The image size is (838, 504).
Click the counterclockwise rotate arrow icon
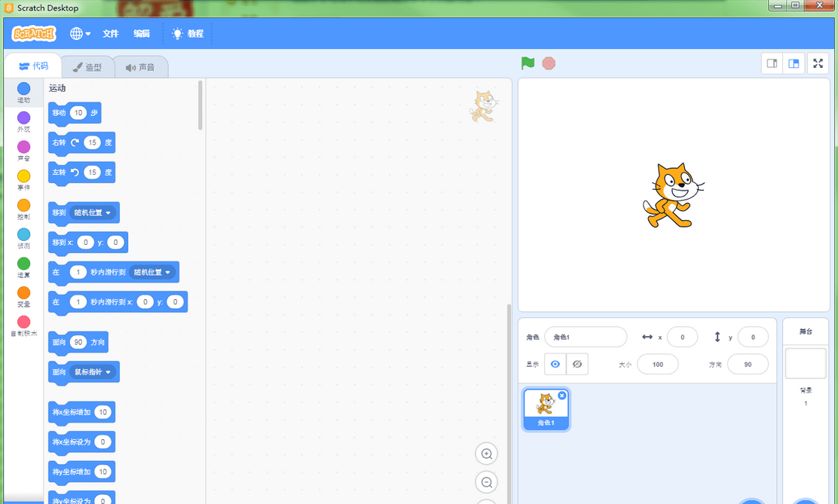click(x=75, y=173)
